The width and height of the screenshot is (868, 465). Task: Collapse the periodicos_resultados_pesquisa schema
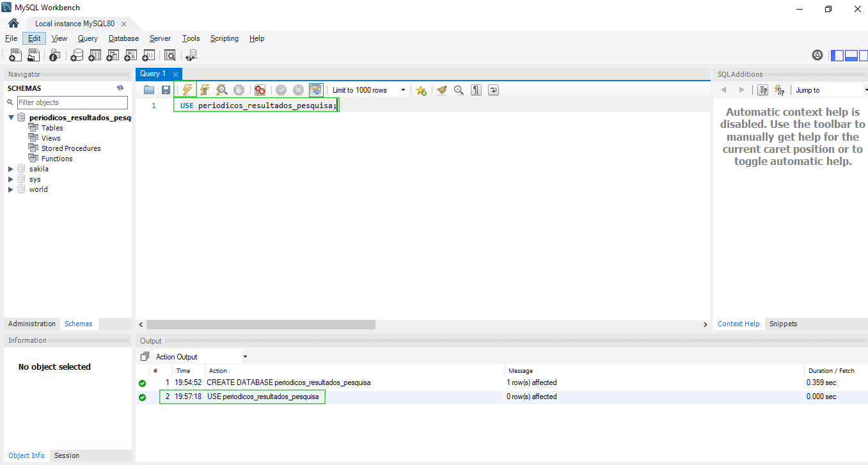pos(10,117)
